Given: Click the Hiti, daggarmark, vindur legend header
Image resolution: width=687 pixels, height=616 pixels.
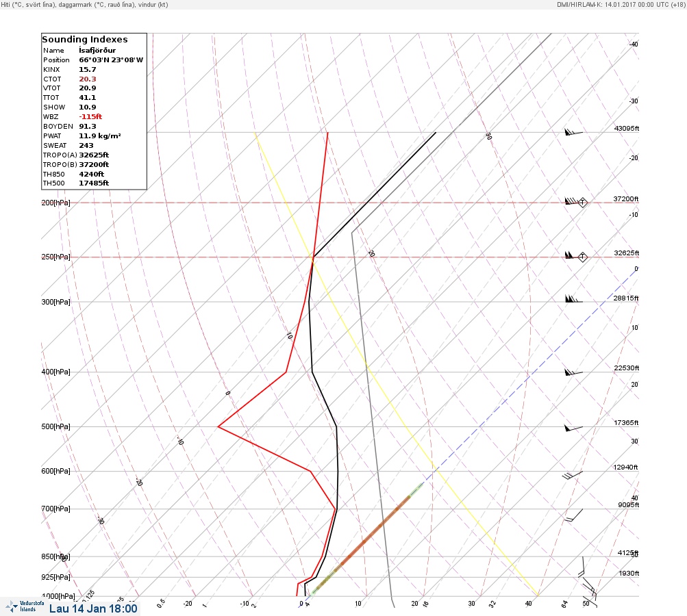Looking at the screenshot, I should click(84, 4).
